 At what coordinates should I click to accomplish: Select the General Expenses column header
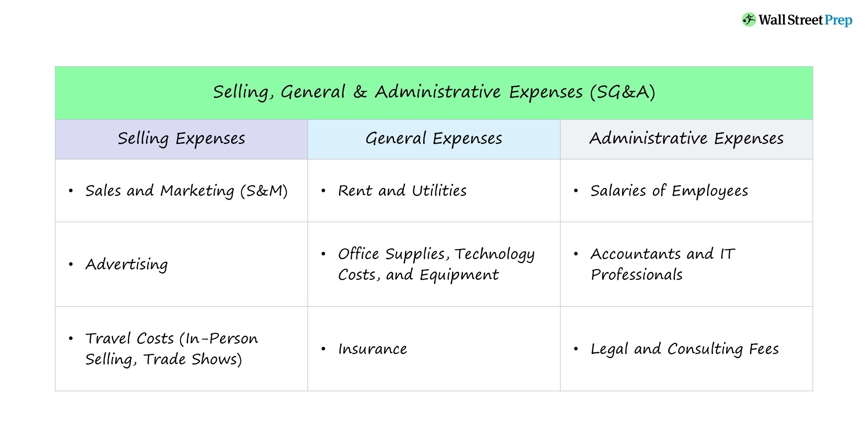[x=434, y=139]
